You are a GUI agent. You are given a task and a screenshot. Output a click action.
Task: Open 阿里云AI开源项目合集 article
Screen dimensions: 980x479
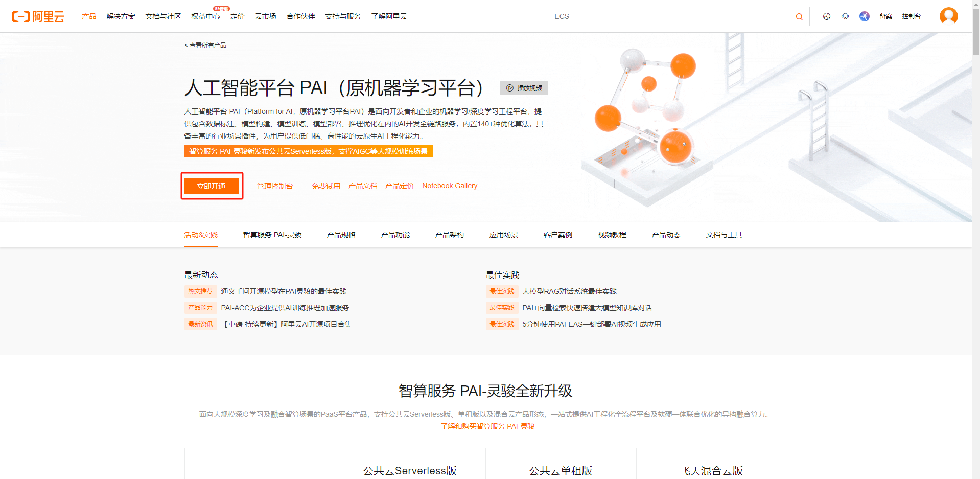287,324
